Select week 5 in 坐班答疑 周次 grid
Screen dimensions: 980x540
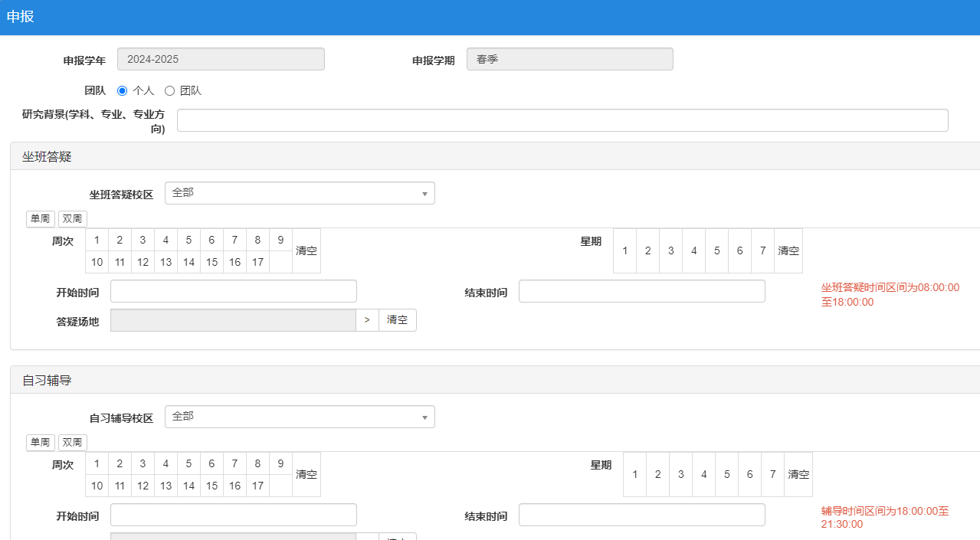tap(188, 240)
